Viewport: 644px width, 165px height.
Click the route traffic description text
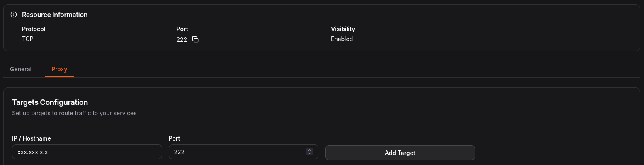(x=74, y=113)
